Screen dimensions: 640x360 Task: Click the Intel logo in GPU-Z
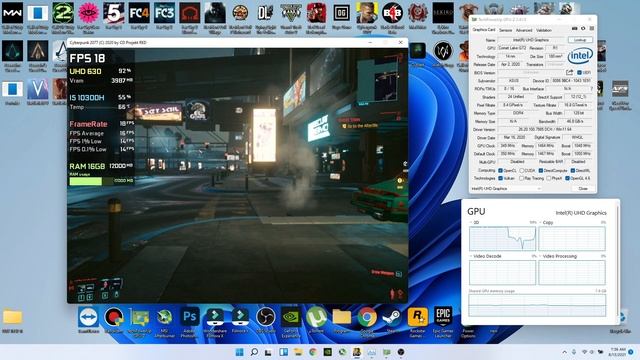[x=580, y=56]
